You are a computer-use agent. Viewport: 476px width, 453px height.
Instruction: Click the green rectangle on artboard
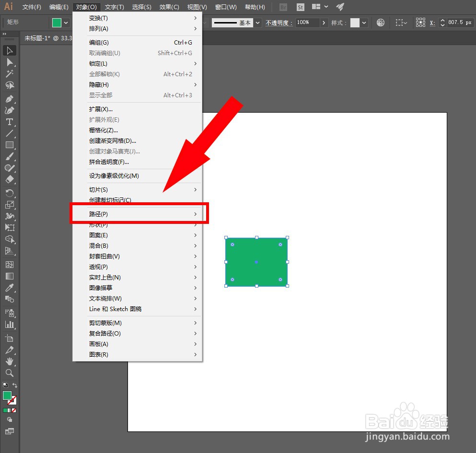[x=256, y=262]
